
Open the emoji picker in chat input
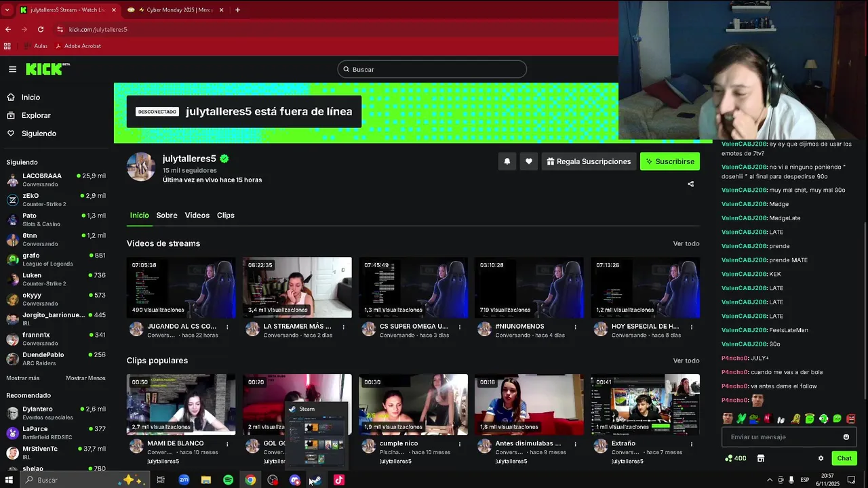click(846, 437)
